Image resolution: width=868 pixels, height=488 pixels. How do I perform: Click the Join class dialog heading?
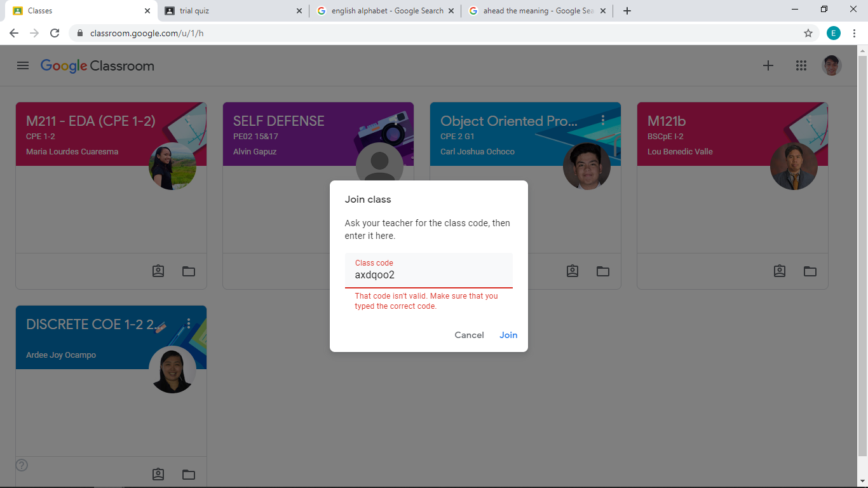368,200
